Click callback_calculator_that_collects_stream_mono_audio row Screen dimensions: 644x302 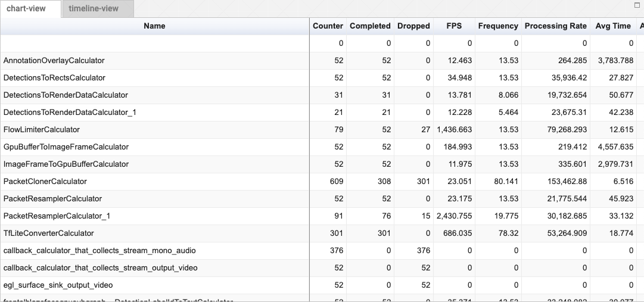pos(99,250)
